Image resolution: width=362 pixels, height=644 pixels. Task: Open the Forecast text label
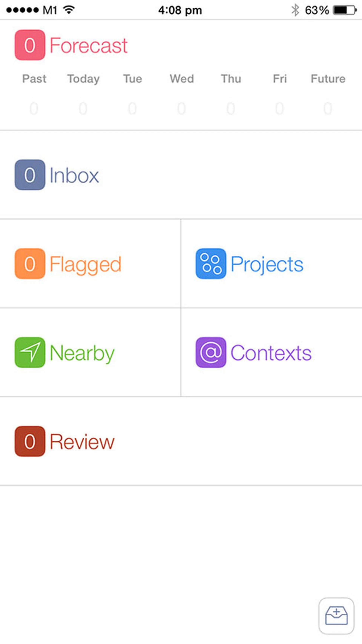(x=89, y=45)
